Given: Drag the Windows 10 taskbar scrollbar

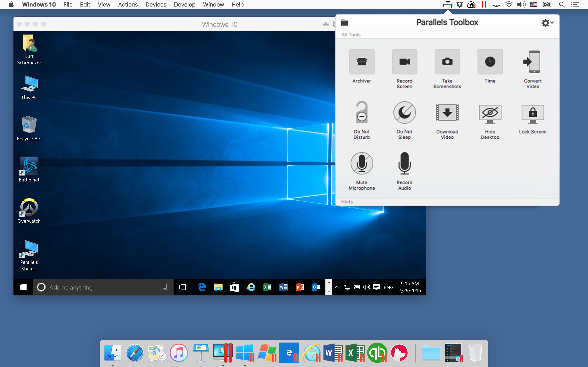Looking at the screenshot, I should coord(329,287).
